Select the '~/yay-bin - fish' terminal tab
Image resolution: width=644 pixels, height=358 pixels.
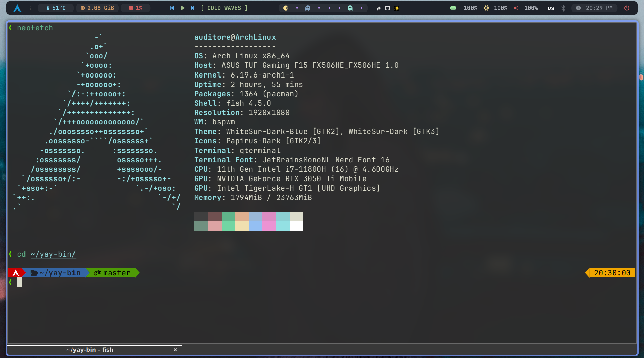90,350
